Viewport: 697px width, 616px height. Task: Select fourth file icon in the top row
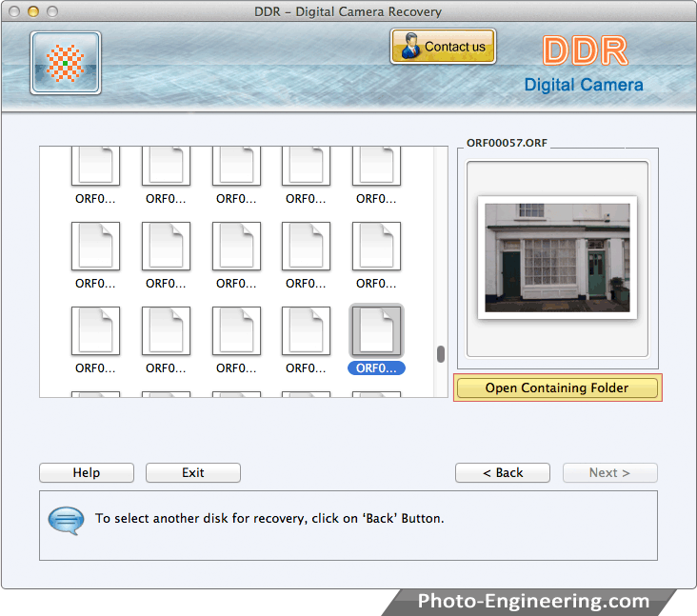click(306, 166)
